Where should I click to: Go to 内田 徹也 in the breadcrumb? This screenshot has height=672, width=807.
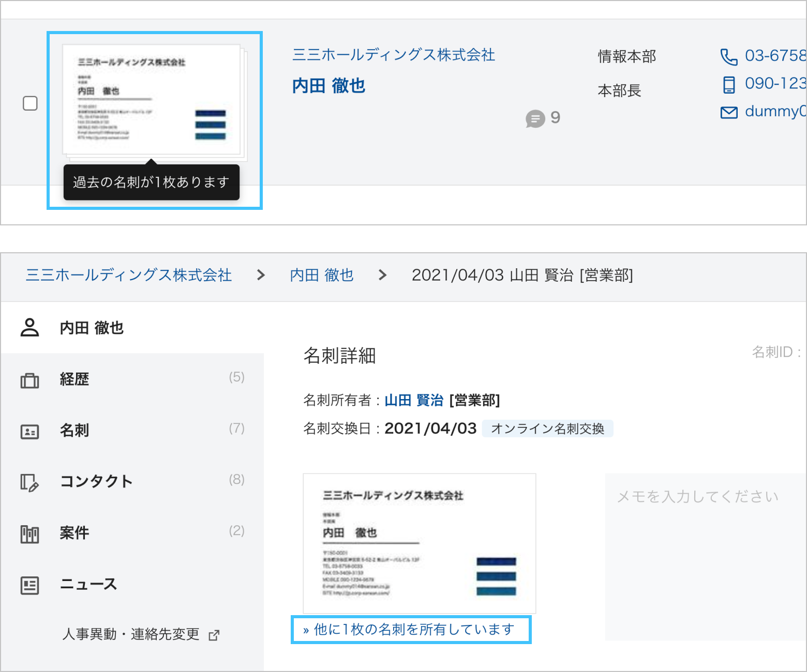[322, 275]
